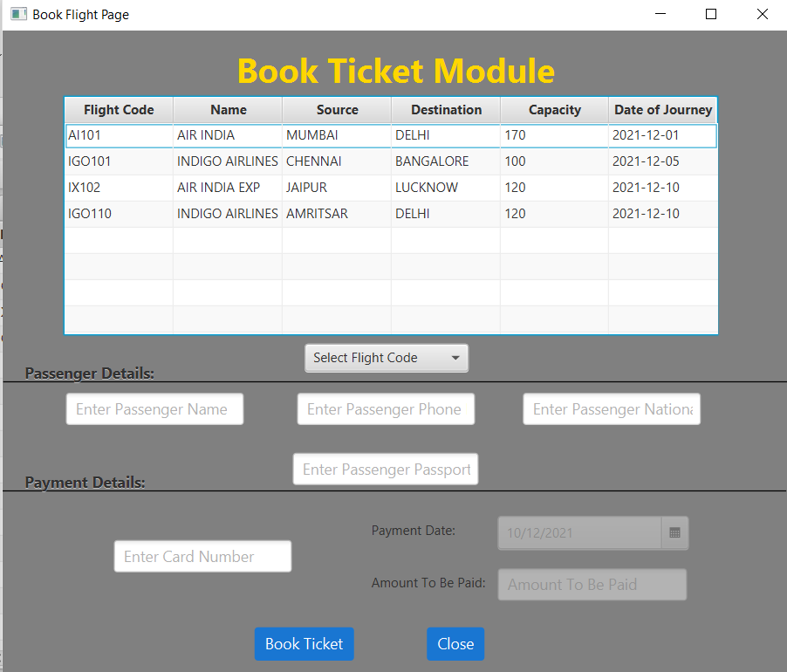787x672 pixels.
Task: Click the Enter Passenger Name field
Action: point(154,408)
